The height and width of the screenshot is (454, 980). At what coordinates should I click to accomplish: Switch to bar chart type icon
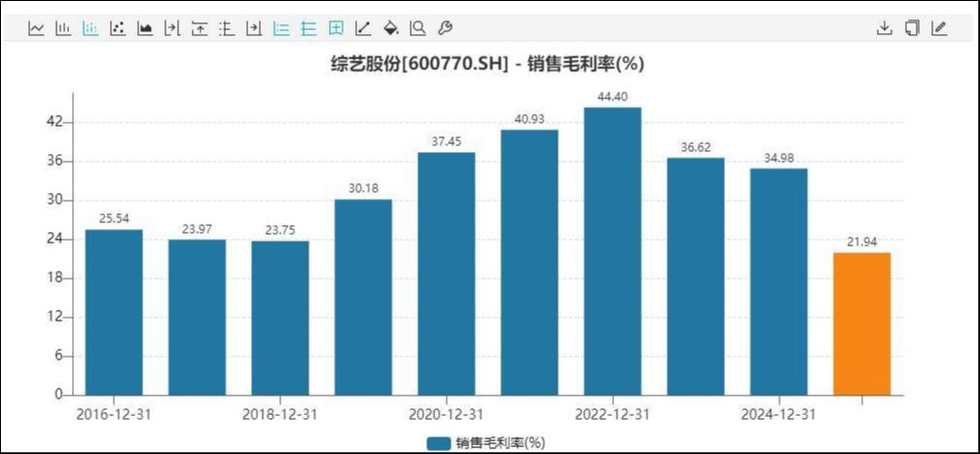63,28
